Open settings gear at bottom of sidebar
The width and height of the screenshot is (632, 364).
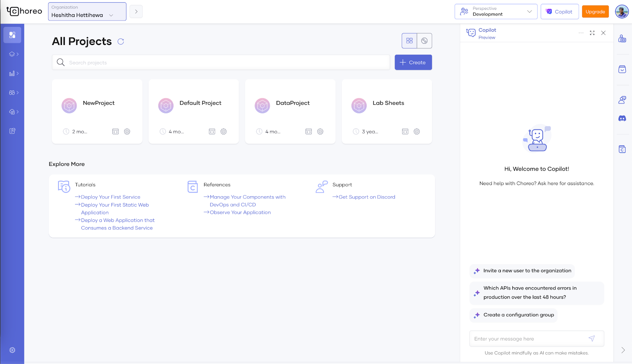(x=12, y=350)
